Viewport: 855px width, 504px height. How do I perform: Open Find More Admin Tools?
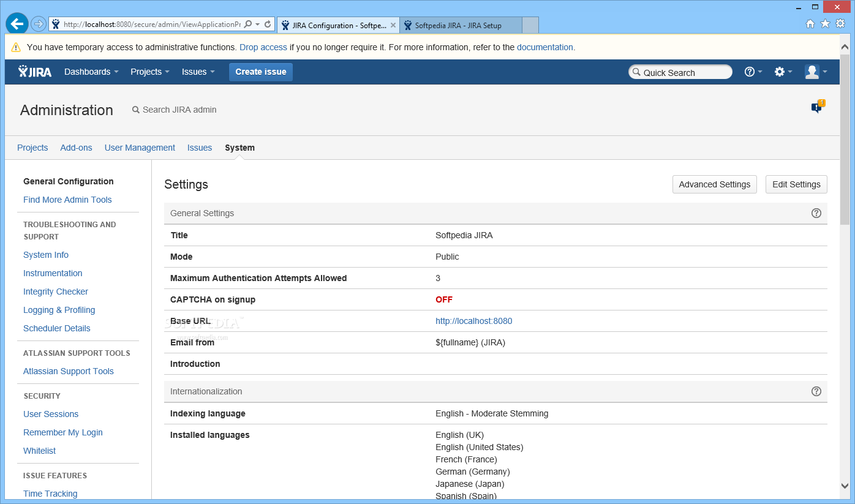[67, 200]
